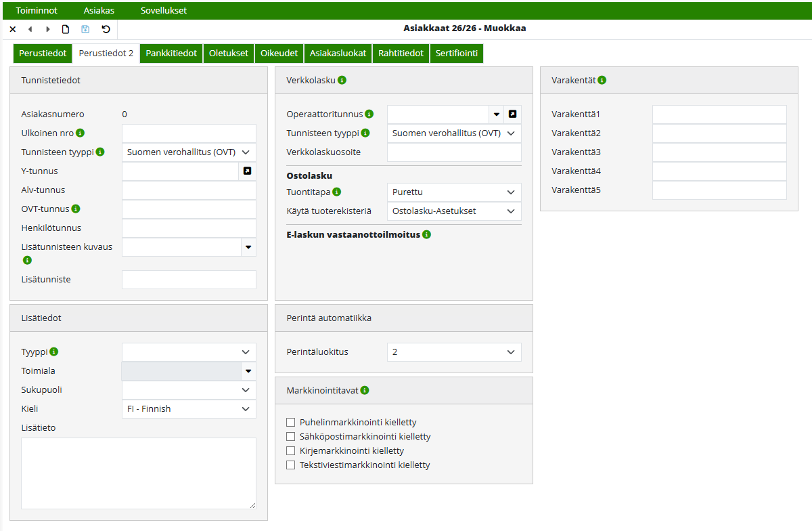The image size is (812, 531).
Task: Switch to Pankkitiedot tab
Action: (x=171, y=54)
